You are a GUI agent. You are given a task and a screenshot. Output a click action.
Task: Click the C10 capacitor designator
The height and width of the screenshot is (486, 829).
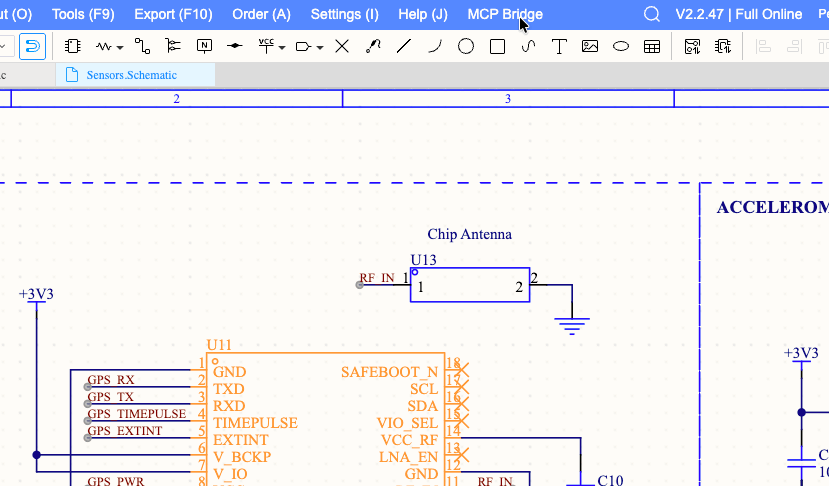tap(610, 480)
